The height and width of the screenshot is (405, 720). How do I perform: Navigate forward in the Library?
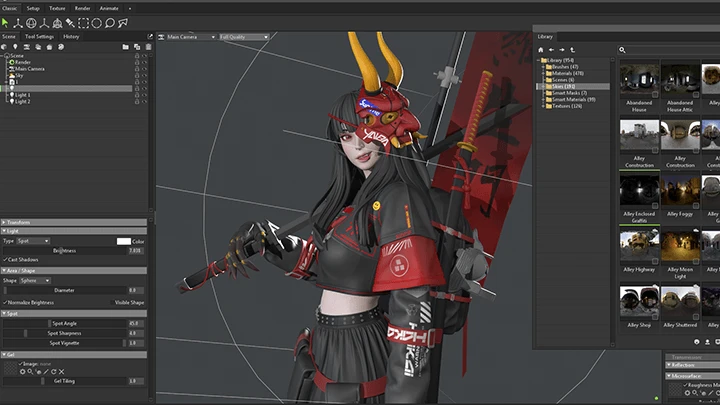tap(562, 50)
